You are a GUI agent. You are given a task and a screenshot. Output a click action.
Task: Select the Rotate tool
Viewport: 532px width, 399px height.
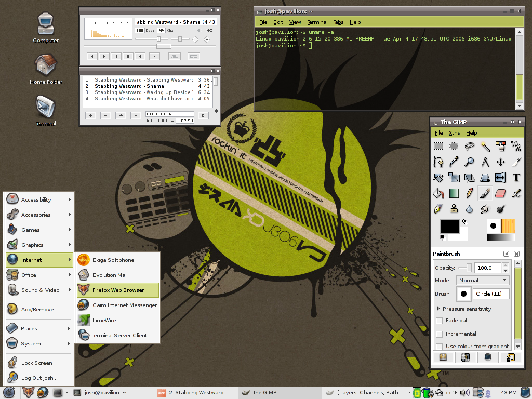click(x=438, y=178)
